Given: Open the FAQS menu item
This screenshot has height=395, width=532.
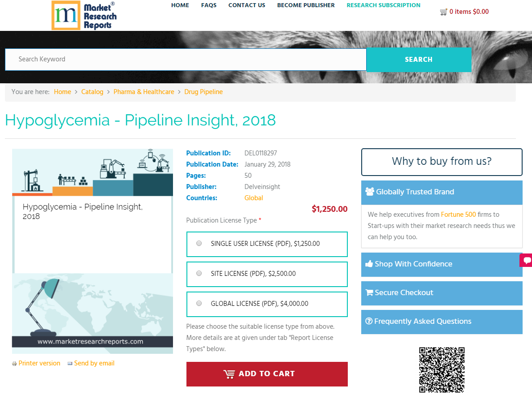Looking at the screenshot, I should click(x=209, y=5).
